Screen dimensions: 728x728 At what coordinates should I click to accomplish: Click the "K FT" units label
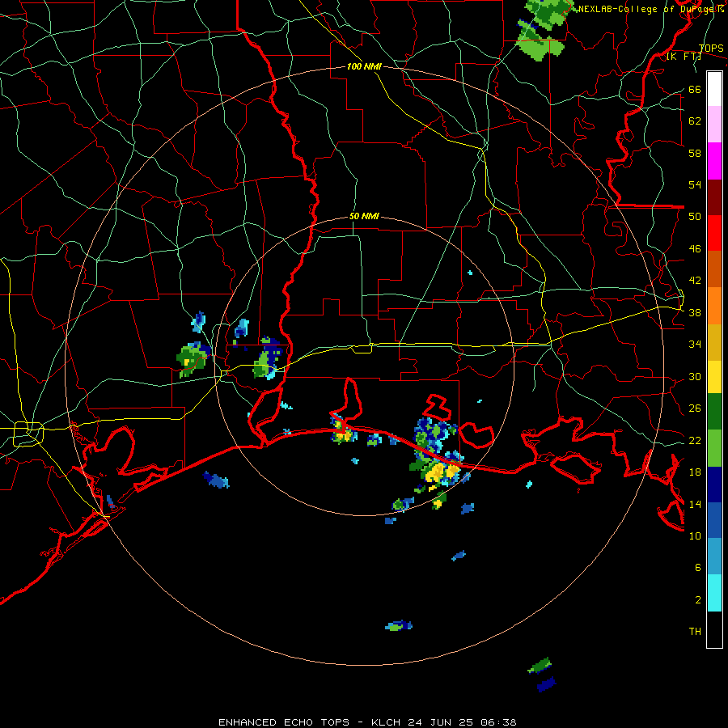685,57
